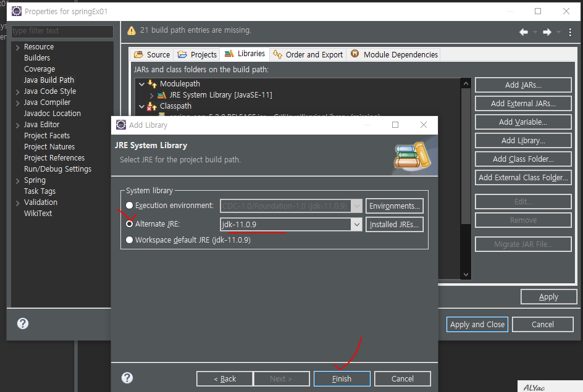This screenshot has width=583, height=392.
Task: Open back history dropdown arrow in Properties header
Action: (x=535, y=32)
